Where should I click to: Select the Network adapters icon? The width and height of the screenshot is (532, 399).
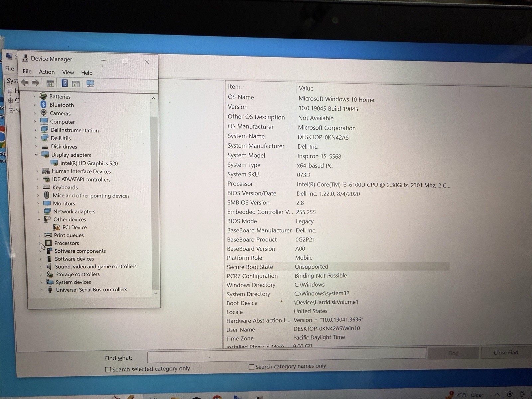[48, 211]
